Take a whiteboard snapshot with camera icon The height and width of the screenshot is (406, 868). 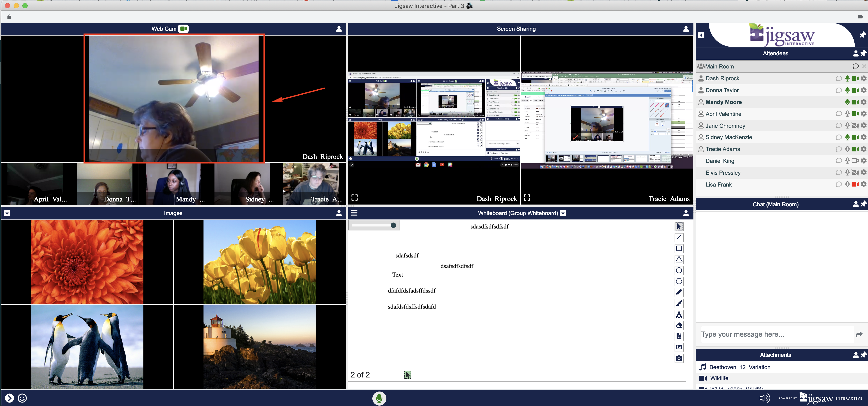click(x=679, y=358)
